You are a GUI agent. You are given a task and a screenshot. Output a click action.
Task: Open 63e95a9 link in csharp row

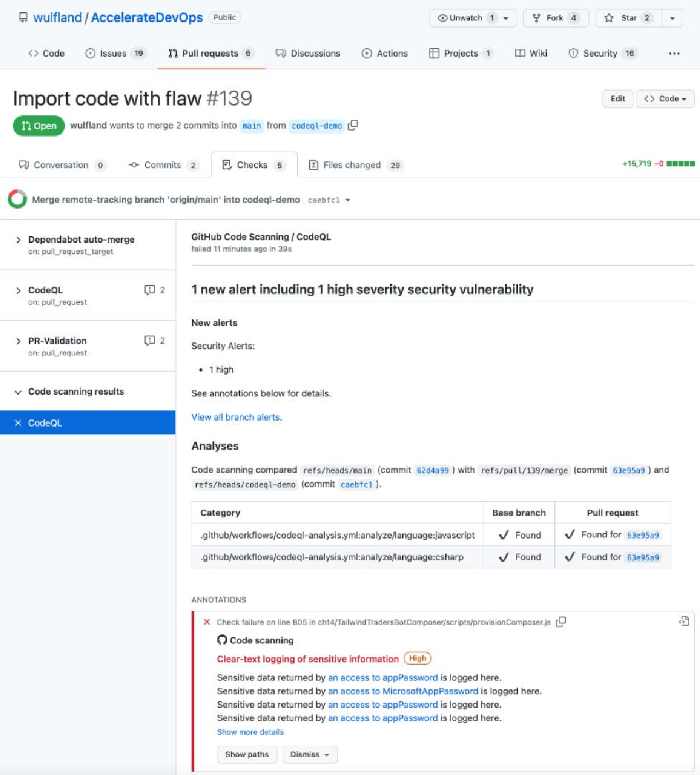click(643, 557)
